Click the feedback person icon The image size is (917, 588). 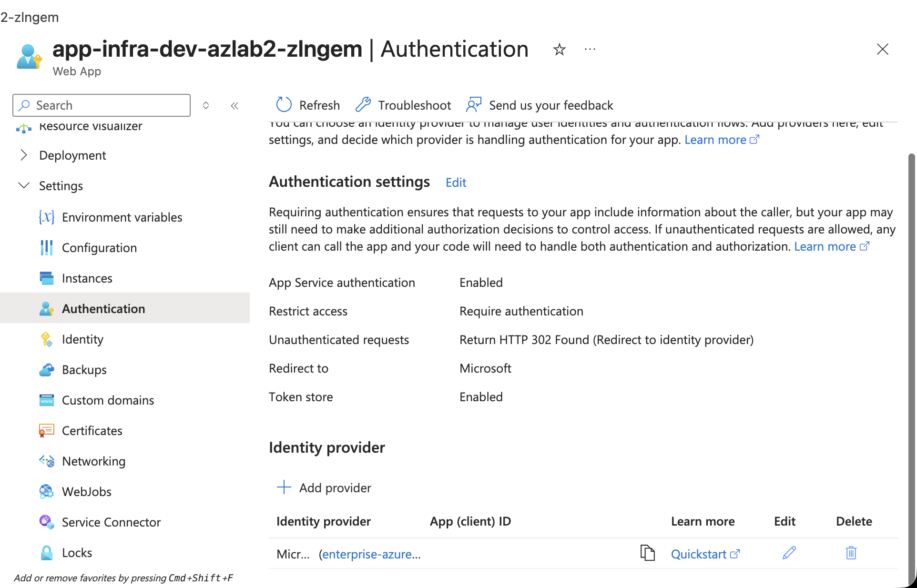(x=474, y=105)
